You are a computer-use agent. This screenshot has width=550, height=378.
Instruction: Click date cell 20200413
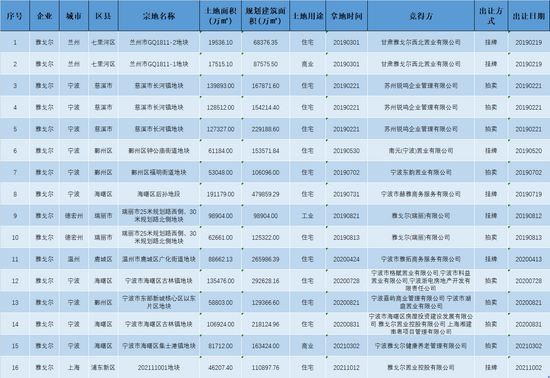[529, 259]
